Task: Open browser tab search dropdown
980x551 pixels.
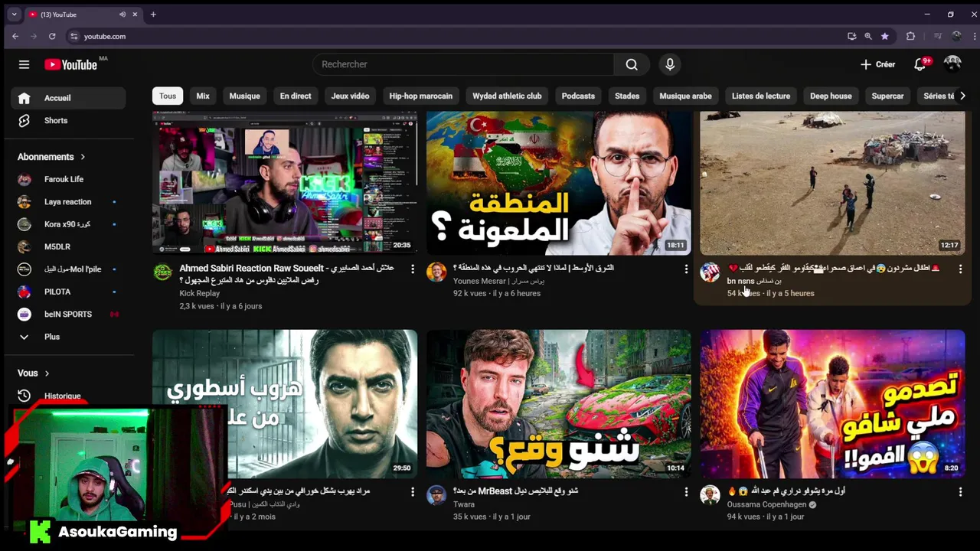Action: [14, 15]
